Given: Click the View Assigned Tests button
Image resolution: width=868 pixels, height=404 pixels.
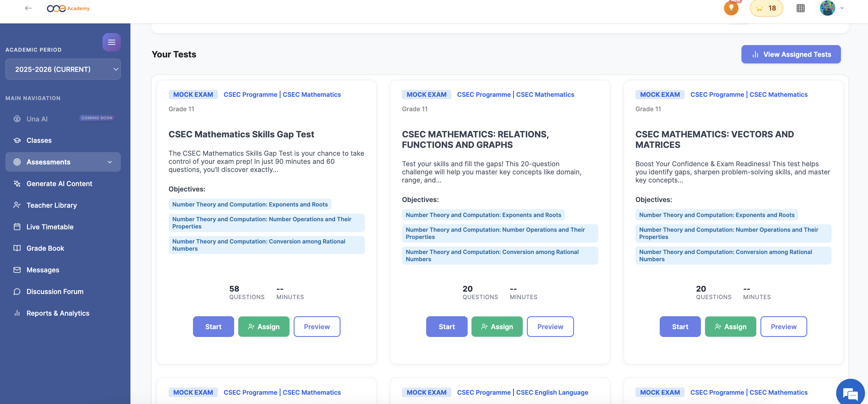Looking at the screenshot, I should point(790,54).
